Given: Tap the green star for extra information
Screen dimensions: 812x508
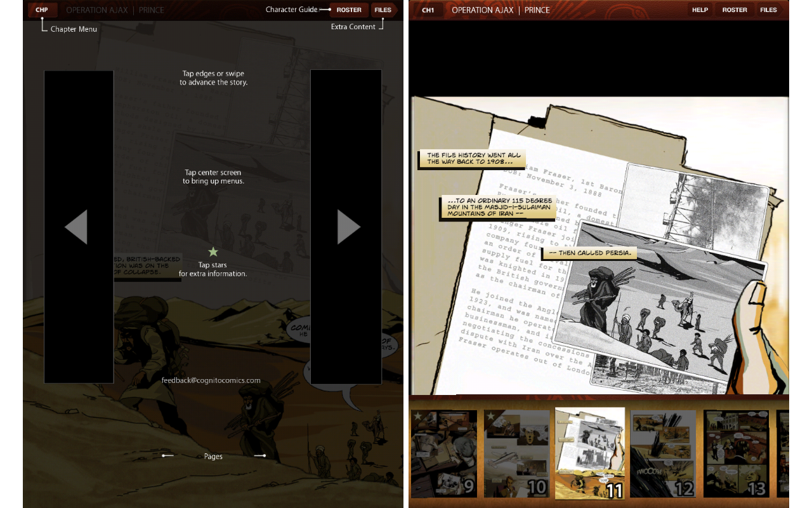Looking at the screenshot, I should [213, 251].
